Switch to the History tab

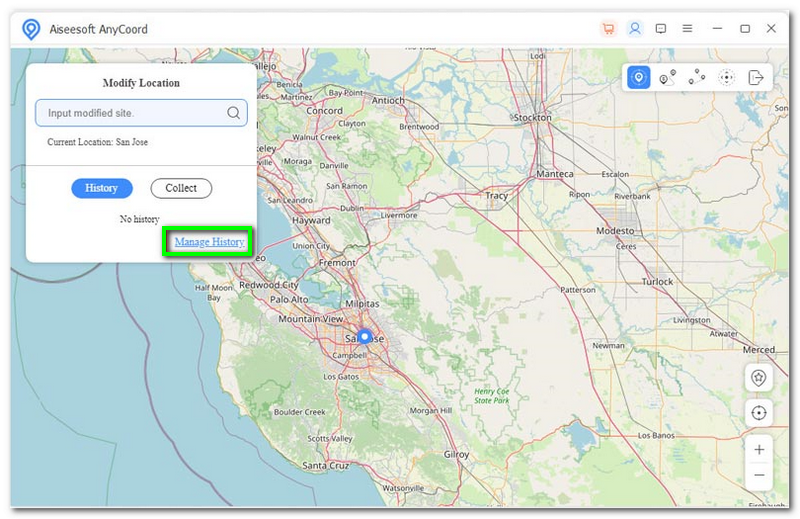pyautogui.click(x=101, y=188)
